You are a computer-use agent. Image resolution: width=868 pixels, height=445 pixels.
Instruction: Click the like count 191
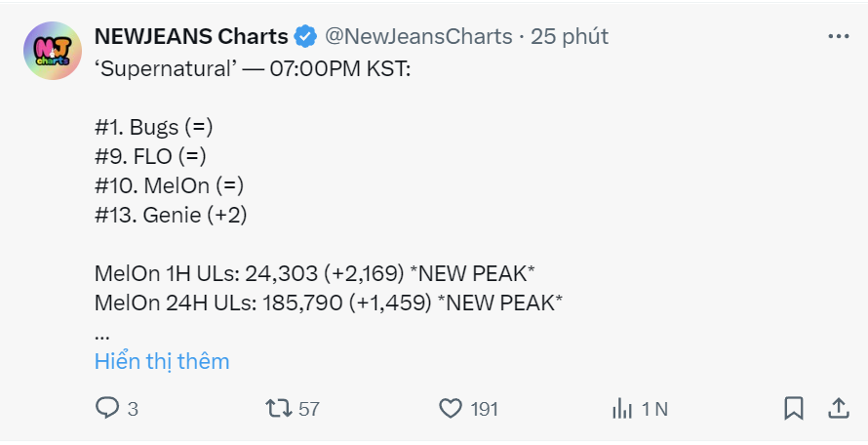click(x=484, y=409)
